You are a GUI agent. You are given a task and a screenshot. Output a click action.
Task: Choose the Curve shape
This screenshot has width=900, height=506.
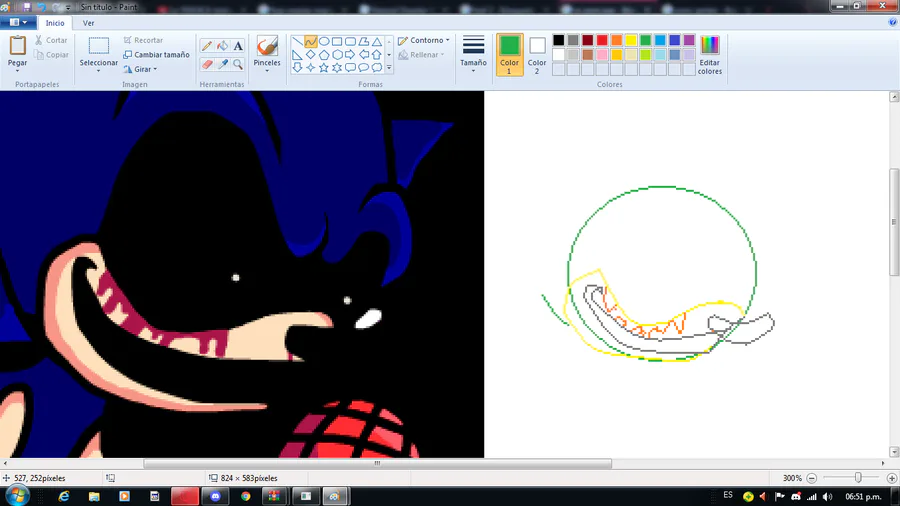(x=311, y=42)
